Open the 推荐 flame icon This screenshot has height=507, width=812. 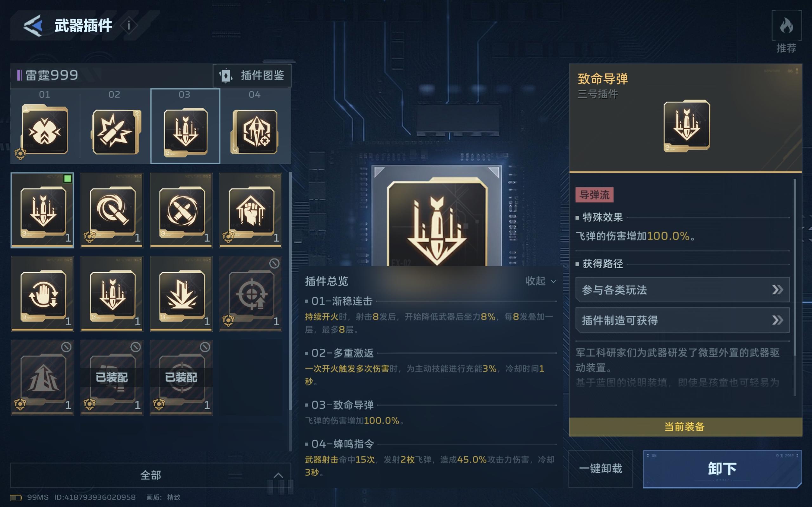pos(786,25)
